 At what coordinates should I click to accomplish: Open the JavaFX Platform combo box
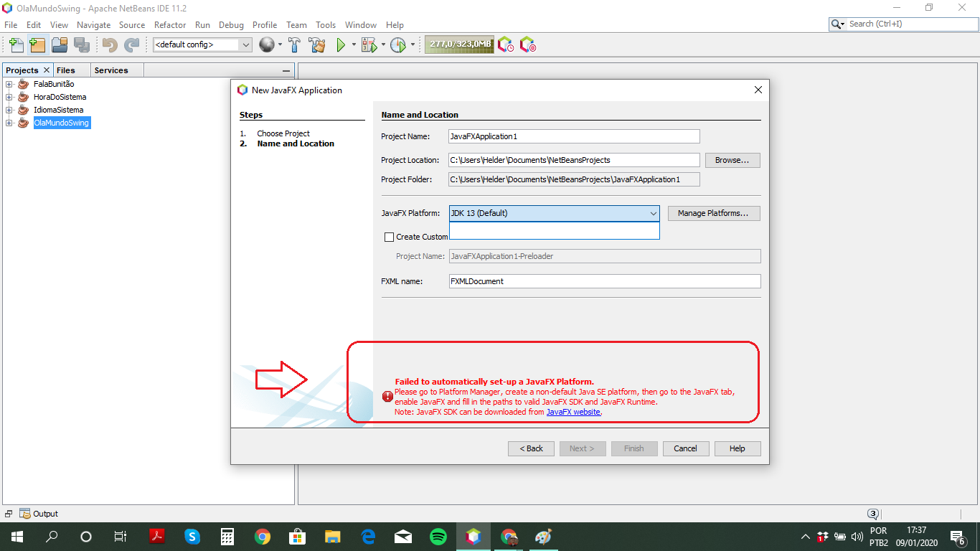pyautogui.click(x=554, y=213)
